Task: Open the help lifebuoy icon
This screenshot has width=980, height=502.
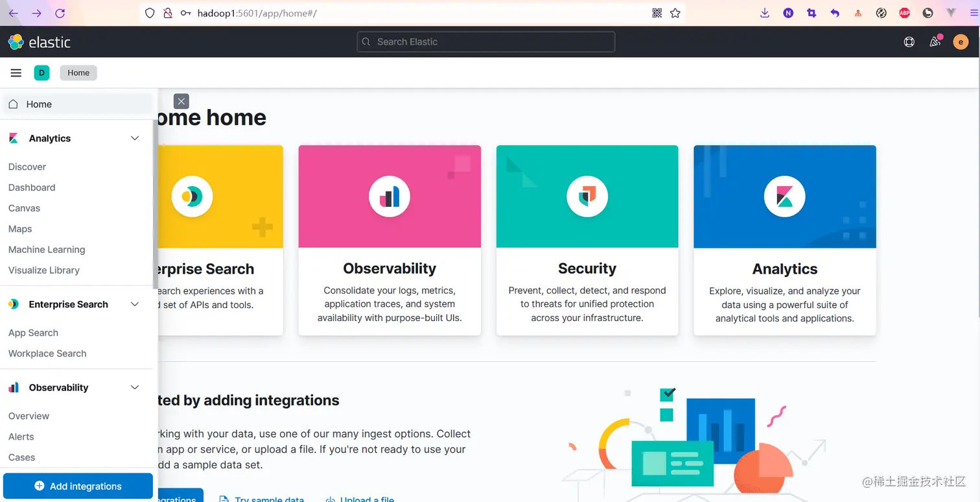Action: pyautogui.click(x=909, y=42)
